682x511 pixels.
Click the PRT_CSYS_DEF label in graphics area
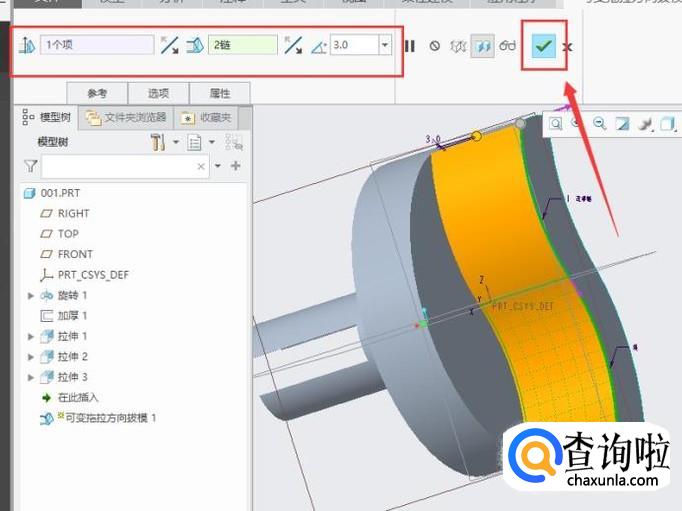[x=522, y=306]
